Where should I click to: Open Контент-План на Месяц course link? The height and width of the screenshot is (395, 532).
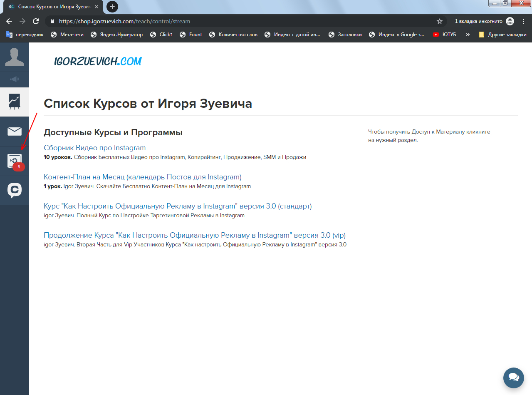143,177
